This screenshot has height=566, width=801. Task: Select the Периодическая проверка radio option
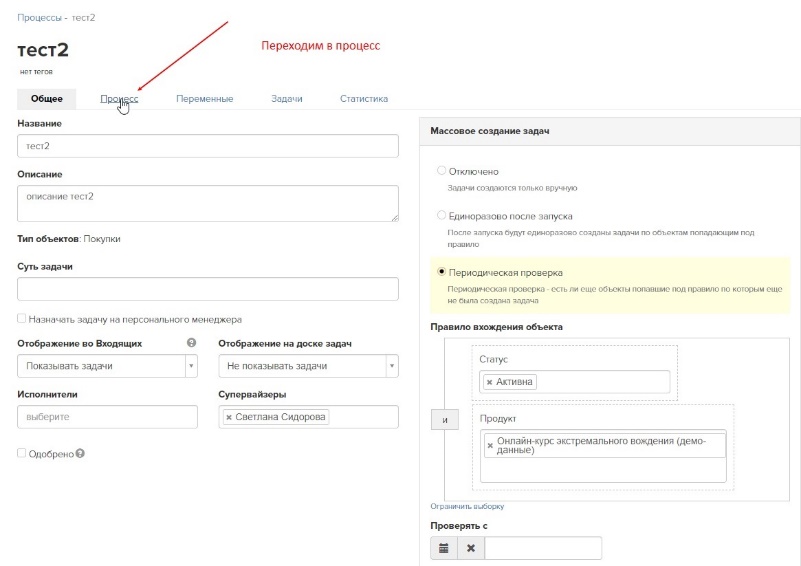(442, 271)
